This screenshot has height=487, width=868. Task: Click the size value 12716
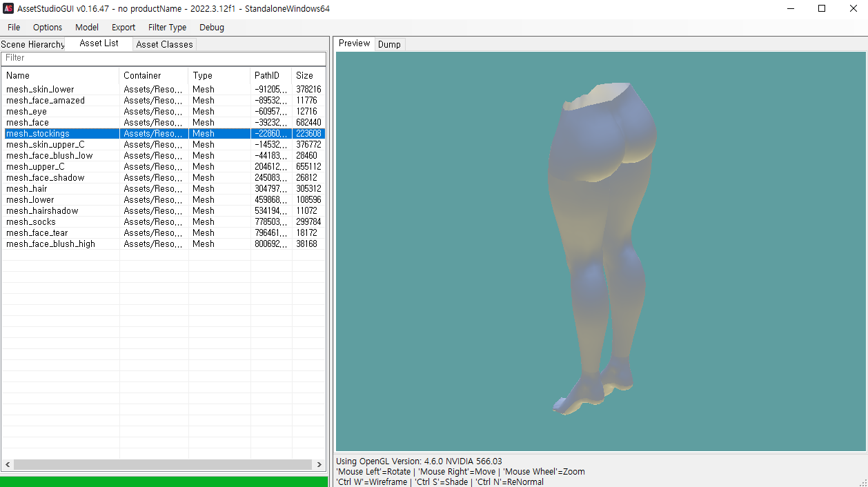click(306, 112)
